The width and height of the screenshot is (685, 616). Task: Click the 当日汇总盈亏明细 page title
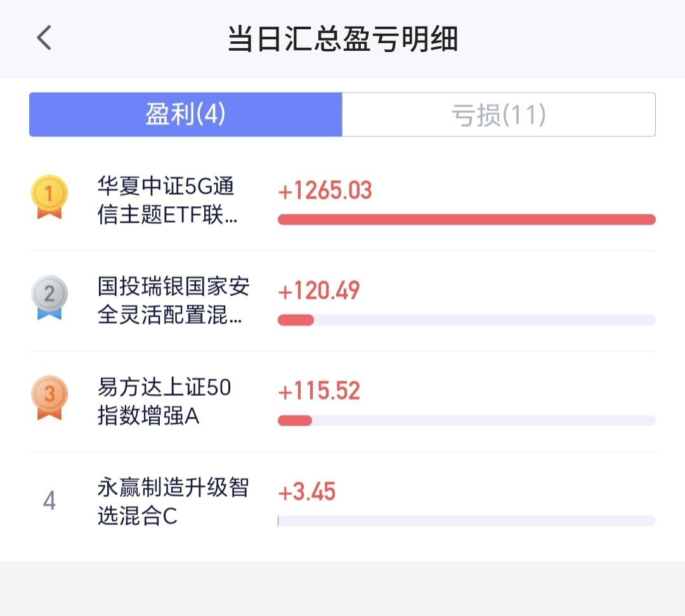point(342,39)
